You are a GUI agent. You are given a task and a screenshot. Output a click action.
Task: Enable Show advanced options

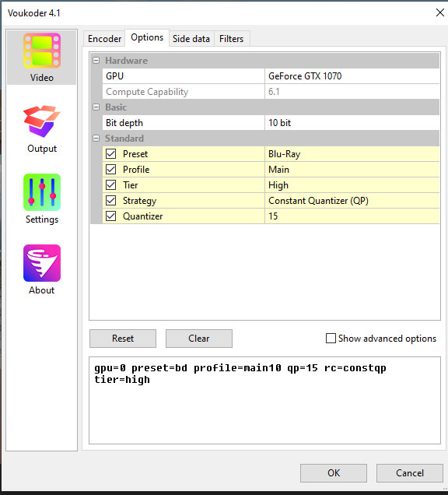(x=331, y=338)
